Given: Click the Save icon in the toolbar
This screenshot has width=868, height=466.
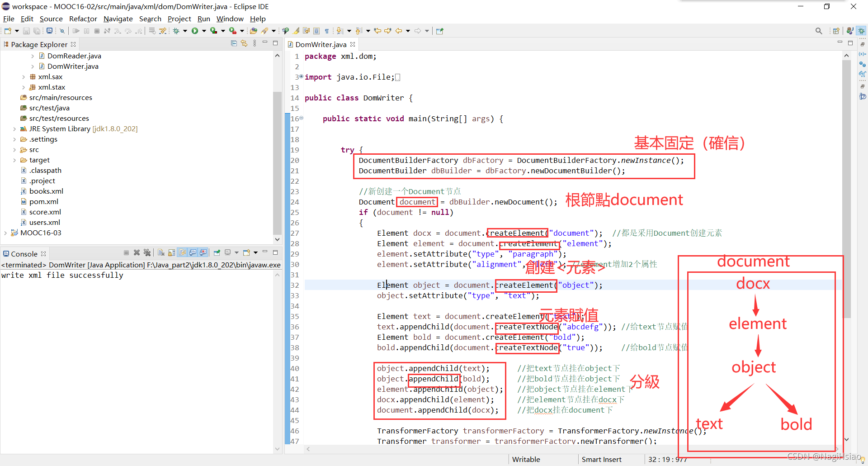Looking at the screenshot, I should coord(26,31).
